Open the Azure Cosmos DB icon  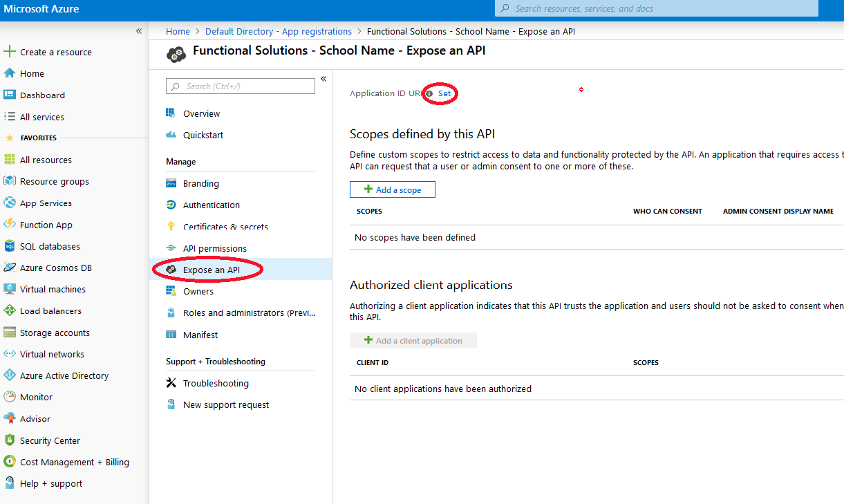(10, 268)
